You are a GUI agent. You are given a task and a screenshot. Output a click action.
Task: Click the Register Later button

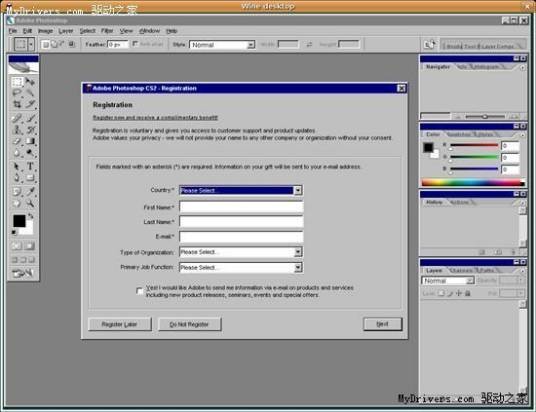pyautogui.click(x=120, y=324)
